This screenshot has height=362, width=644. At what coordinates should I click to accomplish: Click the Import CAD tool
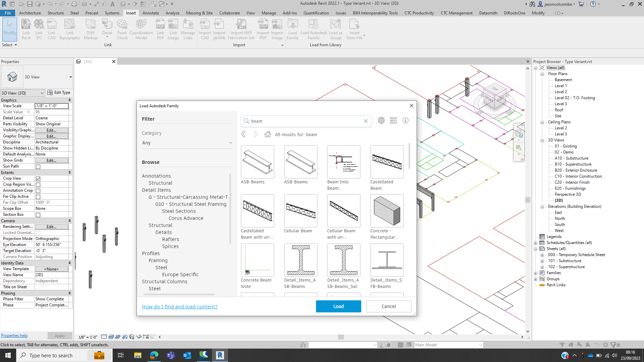click(205, 28)
